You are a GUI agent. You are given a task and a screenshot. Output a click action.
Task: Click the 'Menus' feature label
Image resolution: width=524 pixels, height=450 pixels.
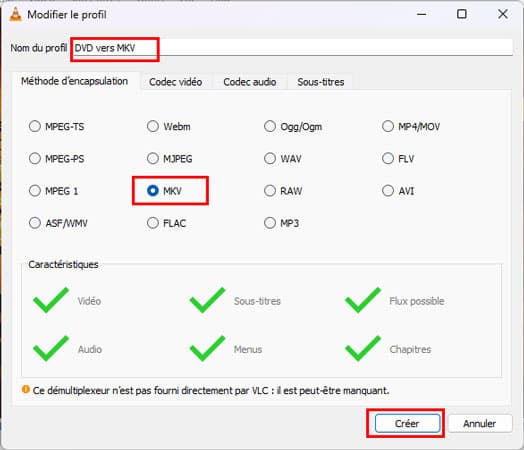pos(248,349)
